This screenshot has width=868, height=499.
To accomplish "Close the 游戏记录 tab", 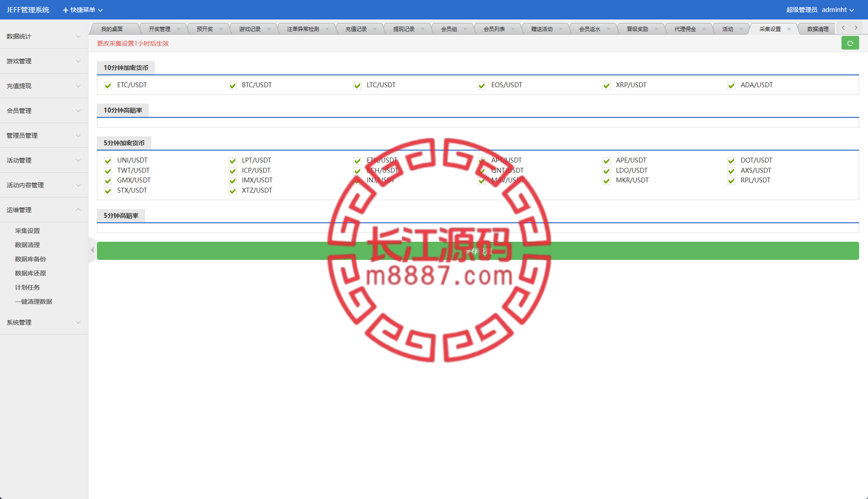I will point(269,29).
